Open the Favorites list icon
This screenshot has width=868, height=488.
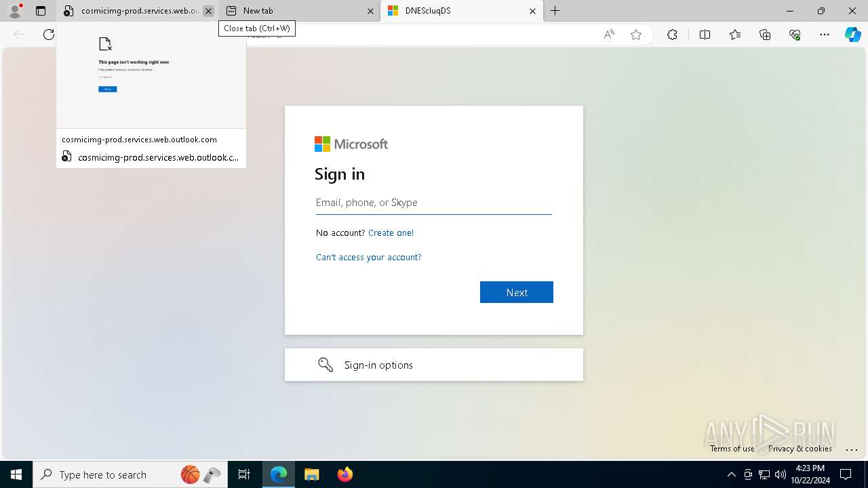pyautogui.click(x=735, y=35)
